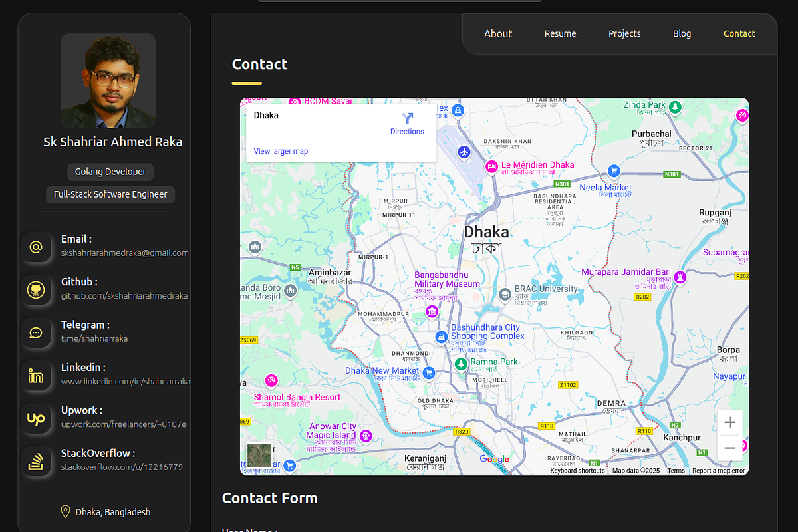Click the Ramna Park tree marker
The image size is (798, 532).
[460, 364]
